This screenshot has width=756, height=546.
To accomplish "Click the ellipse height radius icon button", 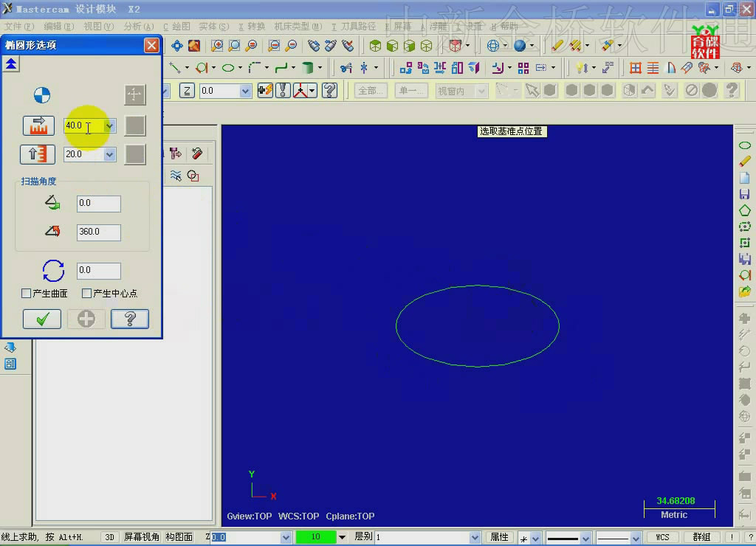I will click(38, 155).
